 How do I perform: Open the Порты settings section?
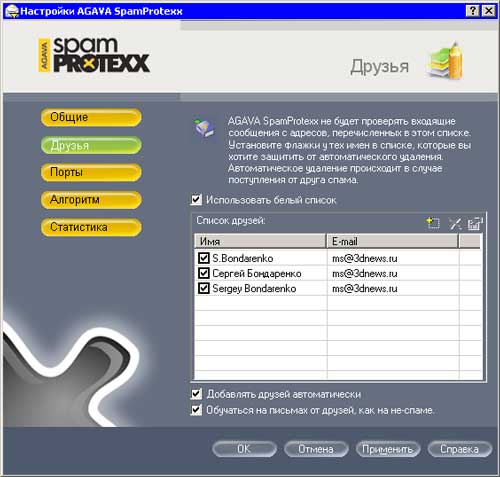91,172
